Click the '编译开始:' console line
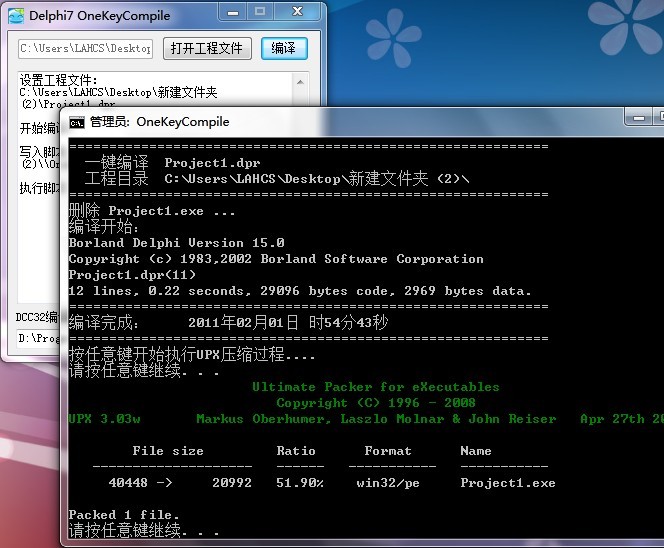 [104, 227]
